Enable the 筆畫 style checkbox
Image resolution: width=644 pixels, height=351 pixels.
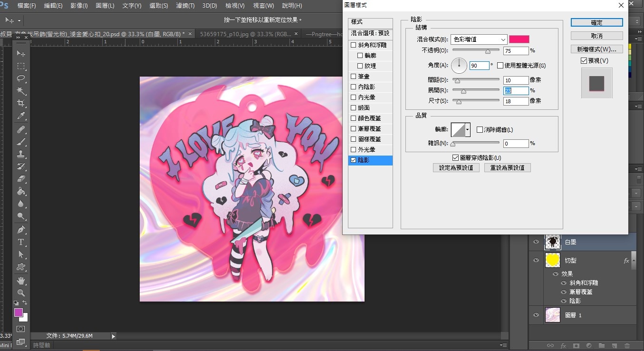coord(353,77)
